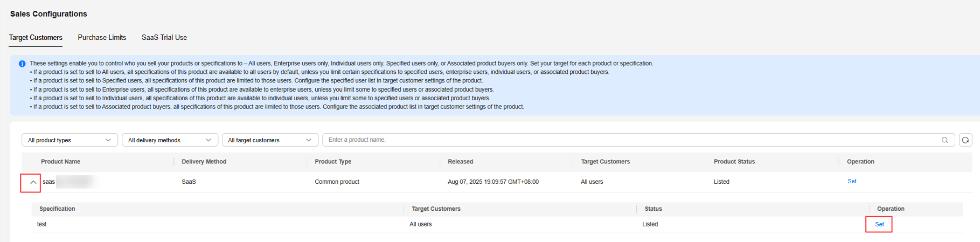The height and width of the screenshot is (242, 980).
Task: Click Set for the test specification
Action: [879, 224]
